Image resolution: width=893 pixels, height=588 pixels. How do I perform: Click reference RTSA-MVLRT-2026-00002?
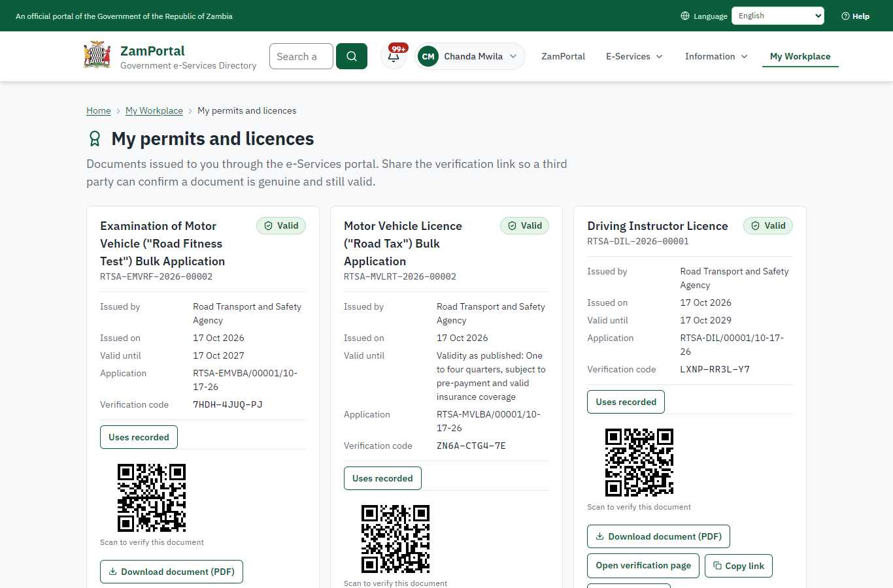pyautogui.click(x=400, y=276)
